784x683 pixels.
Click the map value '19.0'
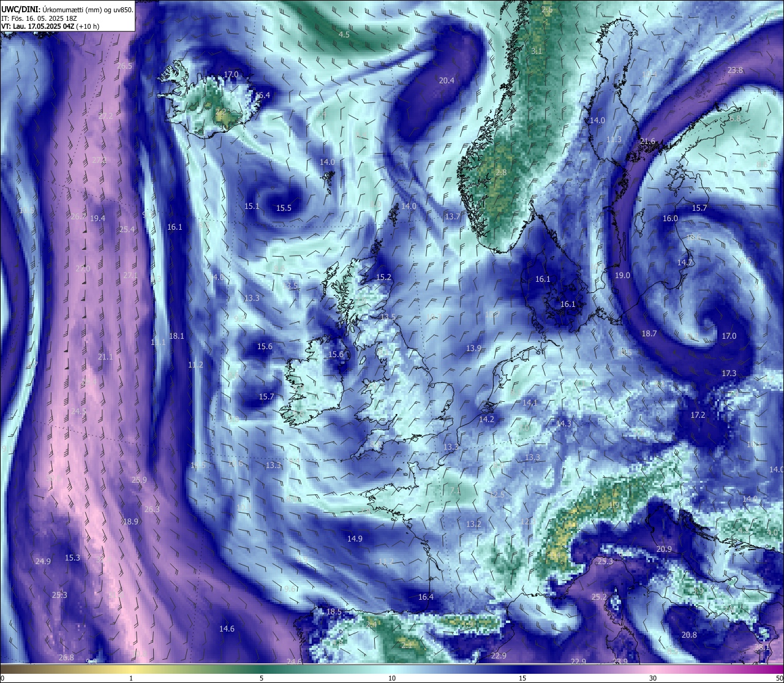[x=622, y=276]
